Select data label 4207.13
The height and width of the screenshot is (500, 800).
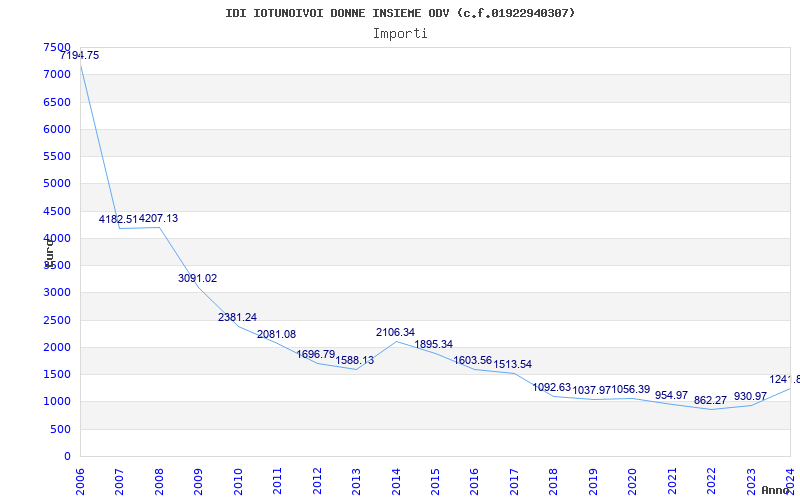(x=158, y=218)
